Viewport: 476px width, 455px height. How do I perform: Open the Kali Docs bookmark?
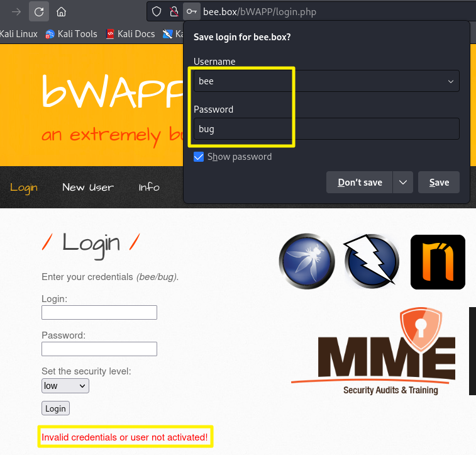pyautogui.click(x=131, y=34)
